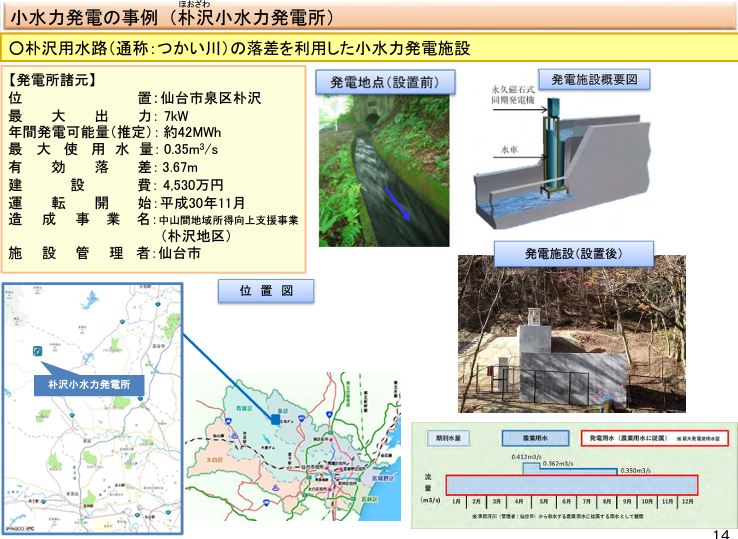Click the 農業用水 legend box
Viewport: 738px width, 539px height.
point(535,438)
